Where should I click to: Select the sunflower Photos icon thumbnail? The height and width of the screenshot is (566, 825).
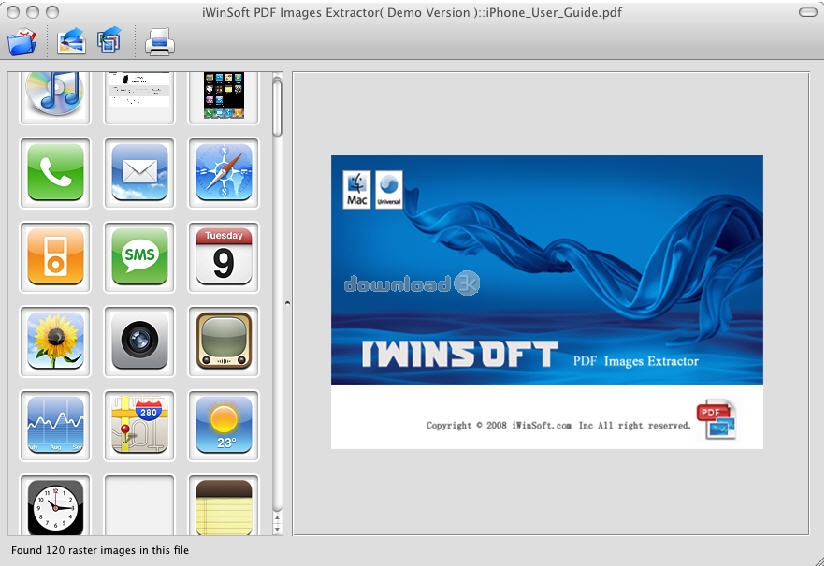pos(55,341)
